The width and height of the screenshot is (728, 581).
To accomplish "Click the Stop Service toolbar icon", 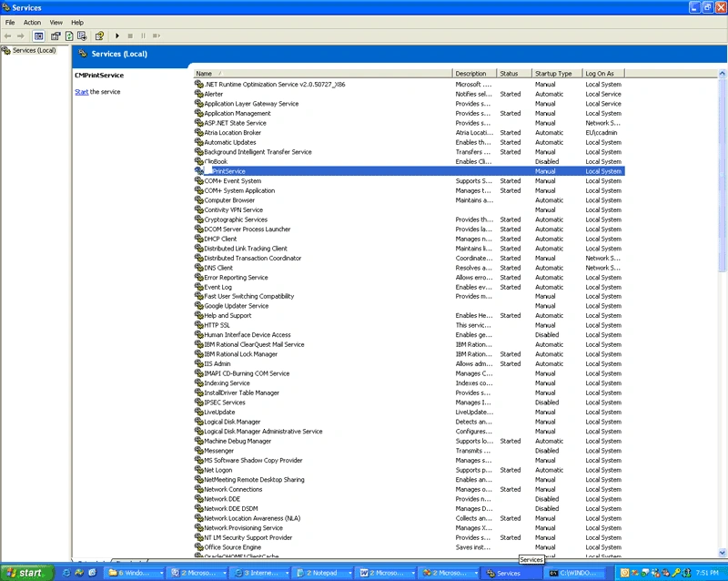I will point(130,36).
